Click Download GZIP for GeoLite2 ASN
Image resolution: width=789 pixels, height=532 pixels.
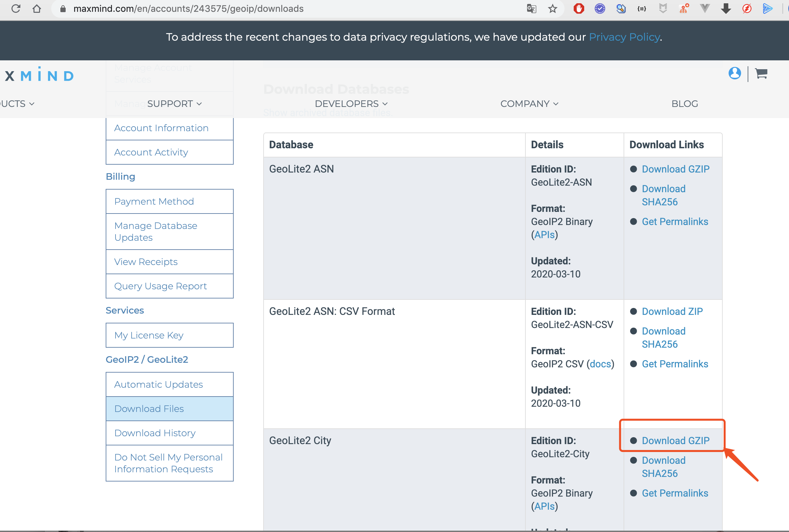pyautogui.click(x=675, y=169)
